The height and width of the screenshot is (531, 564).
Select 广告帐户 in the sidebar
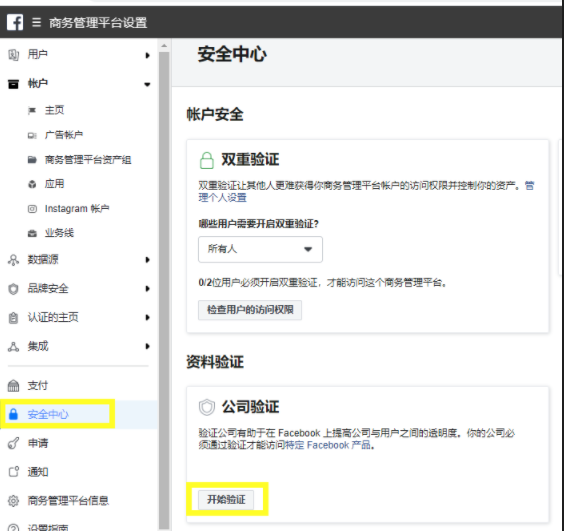pos(64,135)
